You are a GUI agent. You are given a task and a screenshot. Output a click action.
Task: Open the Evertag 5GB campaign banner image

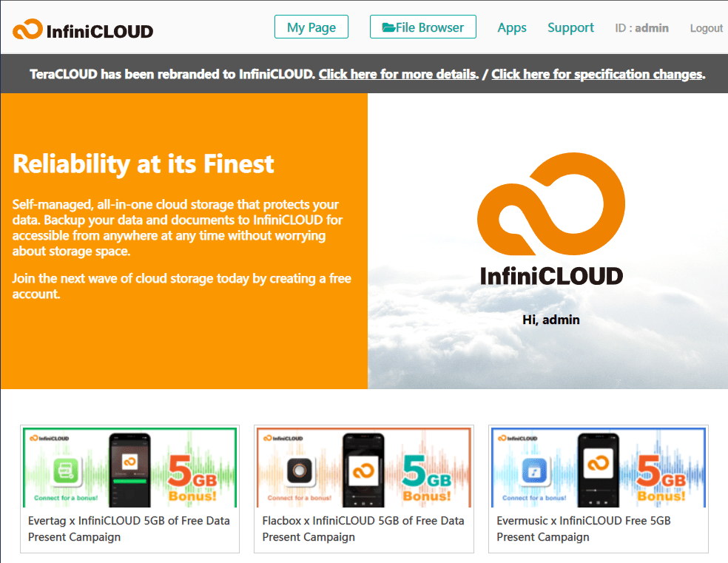129,468
